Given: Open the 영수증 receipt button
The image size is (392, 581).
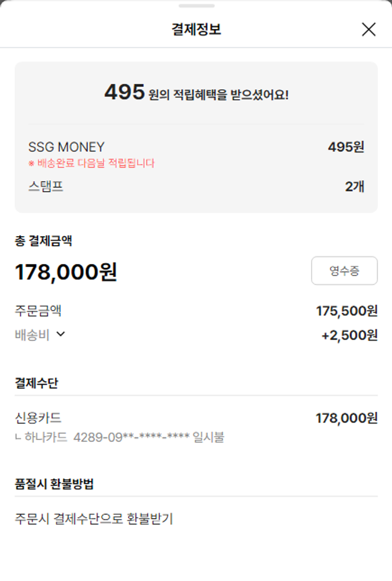Looking at the screenshot, I should [x=344, y=271].
